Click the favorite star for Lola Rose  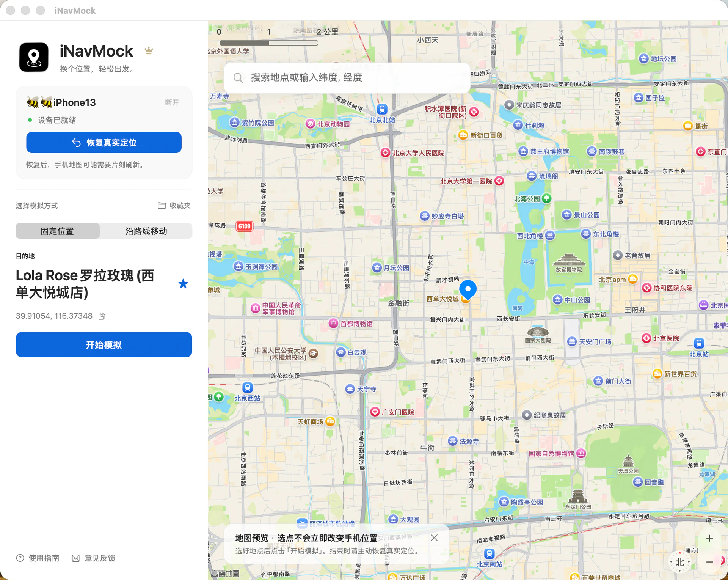(183, 284)
